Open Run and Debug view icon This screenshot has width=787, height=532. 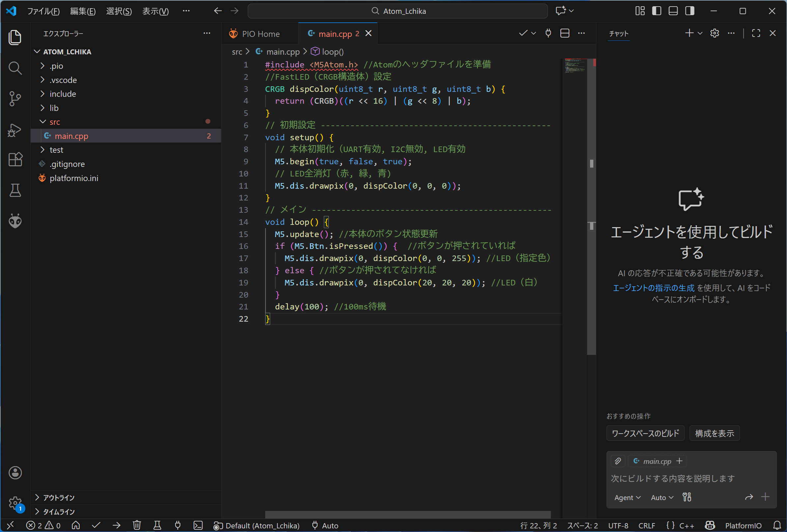(x=15, y=130)
